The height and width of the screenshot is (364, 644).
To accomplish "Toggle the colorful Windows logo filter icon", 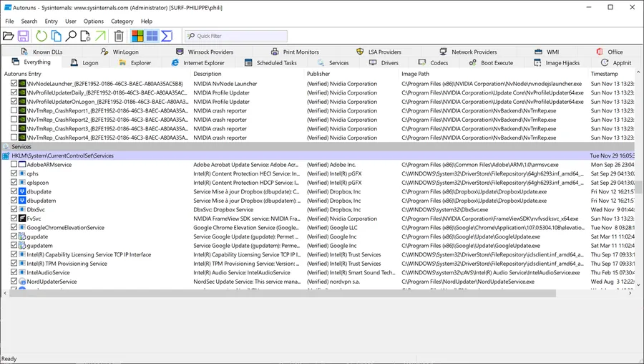I will click(x=137, y=37).
